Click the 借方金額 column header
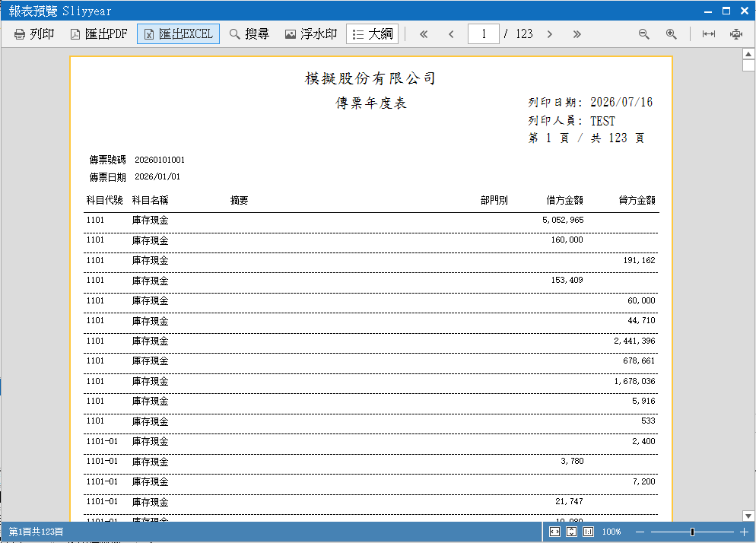Viewport: 756px width, 543px height. pos(564,200)
